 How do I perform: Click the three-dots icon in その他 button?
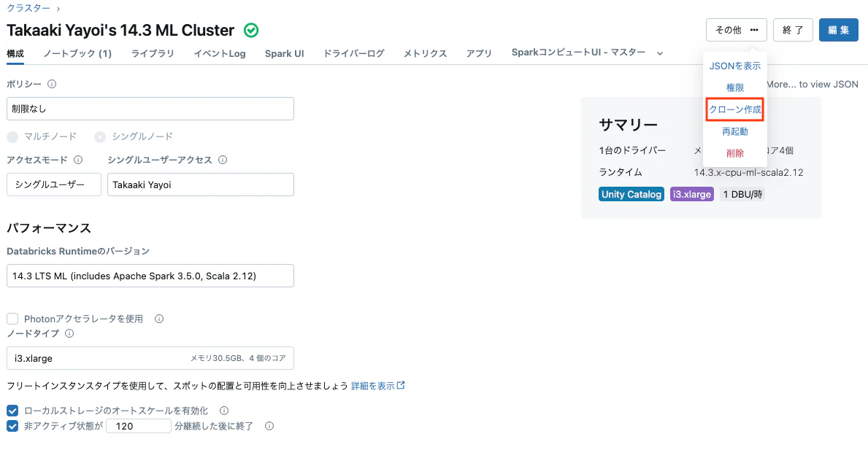pyautogui.click(x=754, y=30)
